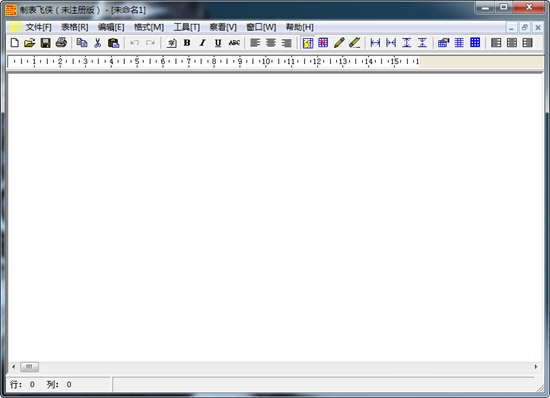Viewport: 550px width, 398px height.
Task: Select the eraser line tool
Action: 355,43
